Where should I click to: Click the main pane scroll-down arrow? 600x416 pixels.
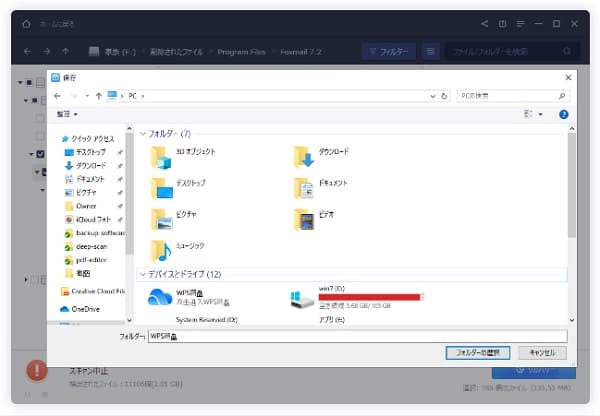tap(572, 320)
